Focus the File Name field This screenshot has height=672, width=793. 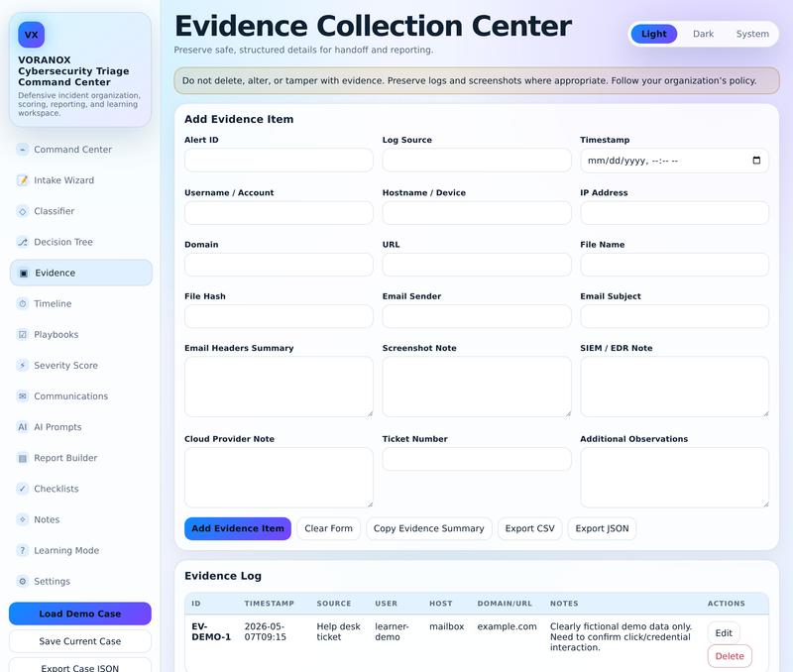pyautogui.click(x=675, y=265)
